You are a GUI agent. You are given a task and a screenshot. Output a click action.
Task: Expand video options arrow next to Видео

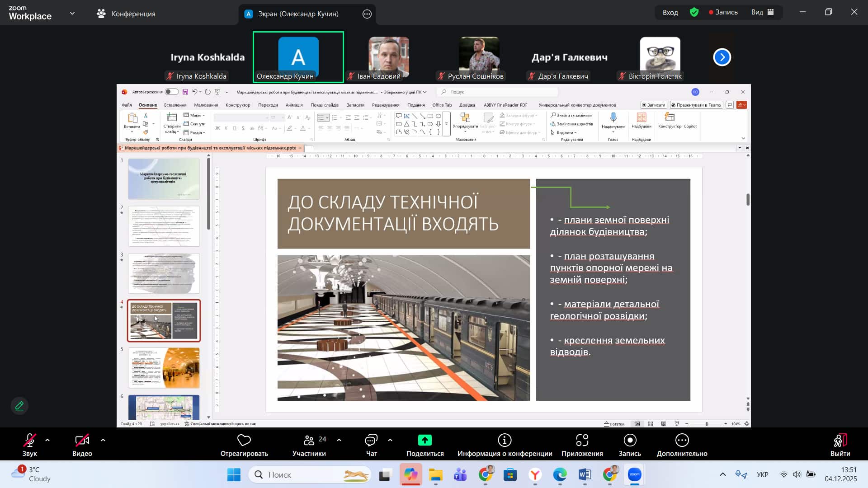(x=103, y=440)
